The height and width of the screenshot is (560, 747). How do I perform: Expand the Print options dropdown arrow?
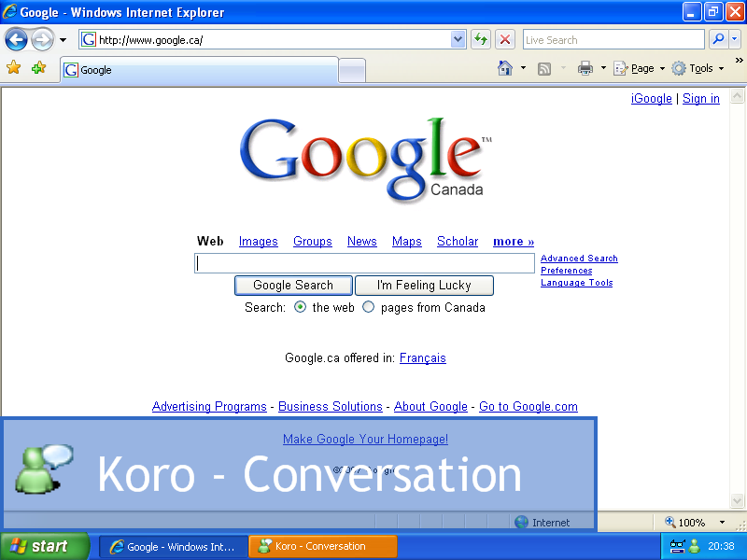[603, 68]
